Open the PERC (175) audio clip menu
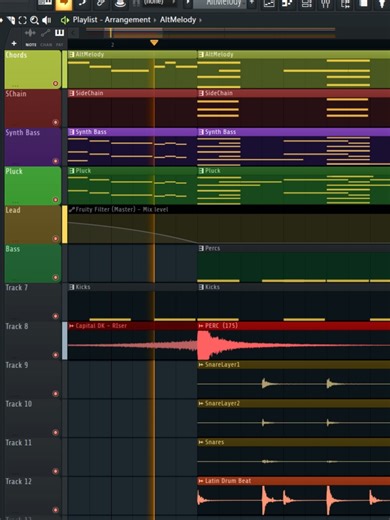The width and height of the screenshot is (390, 520). pyautogui.click(x=201, y=326)
